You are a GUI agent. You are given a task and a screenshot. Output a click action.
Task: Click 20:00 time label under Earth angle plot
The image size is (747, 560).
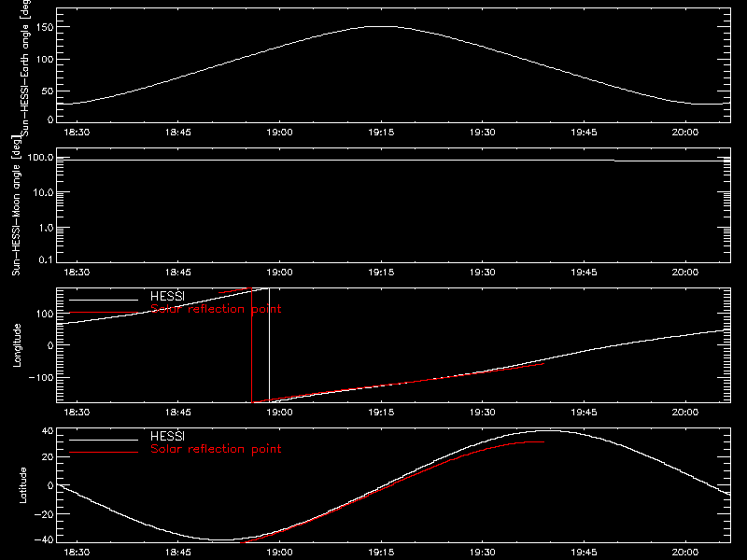685,132
